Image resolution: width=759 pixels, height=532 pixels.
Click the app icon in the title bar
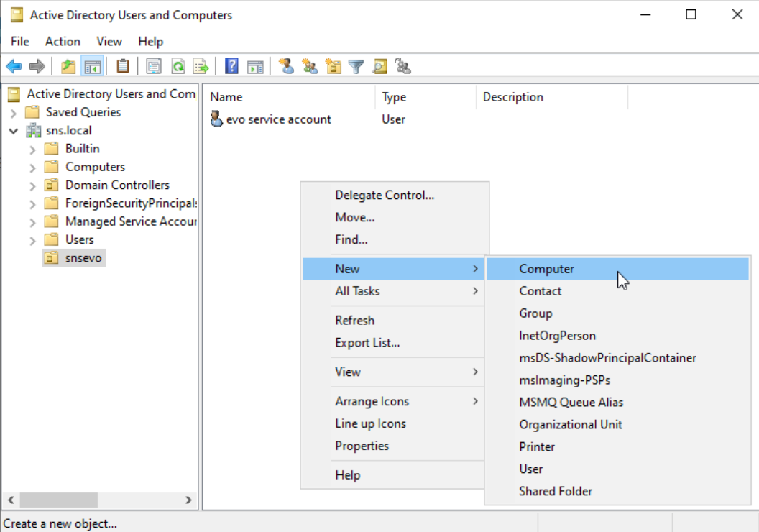point(17,15)
